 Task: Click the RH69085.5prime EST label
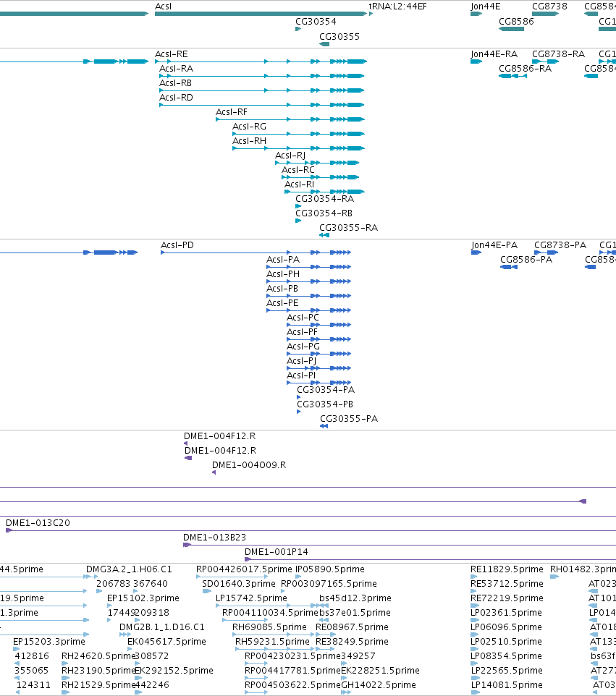pos(269,627)
